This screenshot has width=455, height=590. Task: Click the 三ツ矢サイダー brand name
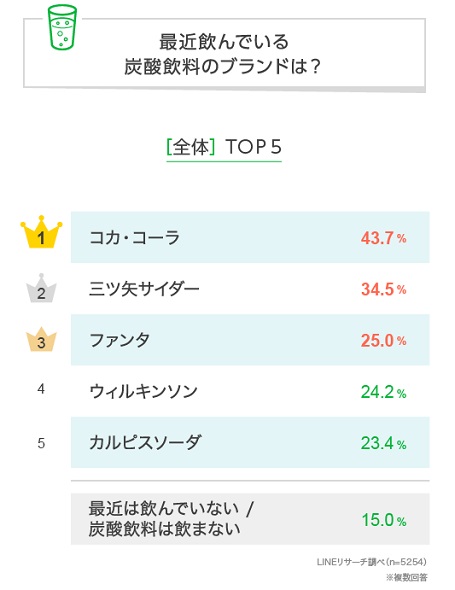[144, 289]
